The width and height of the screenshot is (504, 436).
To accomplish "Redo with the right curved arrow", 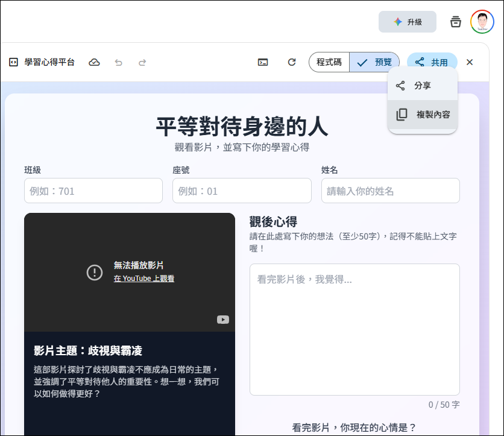I will point(142,62).
